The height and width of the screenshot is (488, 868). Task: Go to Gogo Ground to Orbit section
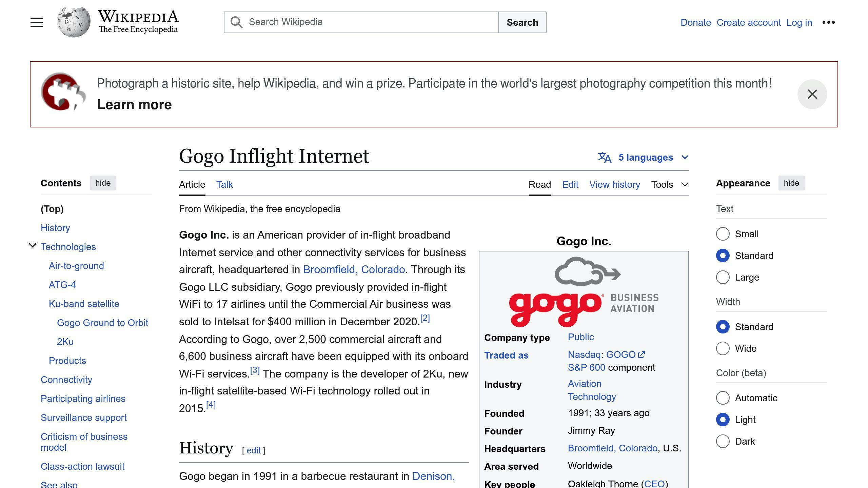point(102,323)
